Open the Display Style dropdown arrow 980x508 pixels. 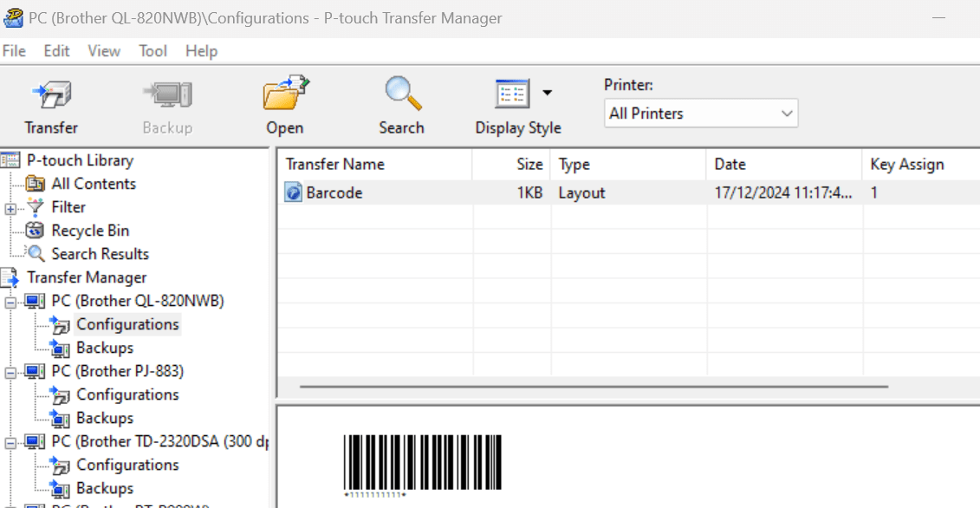pos(547,93)
